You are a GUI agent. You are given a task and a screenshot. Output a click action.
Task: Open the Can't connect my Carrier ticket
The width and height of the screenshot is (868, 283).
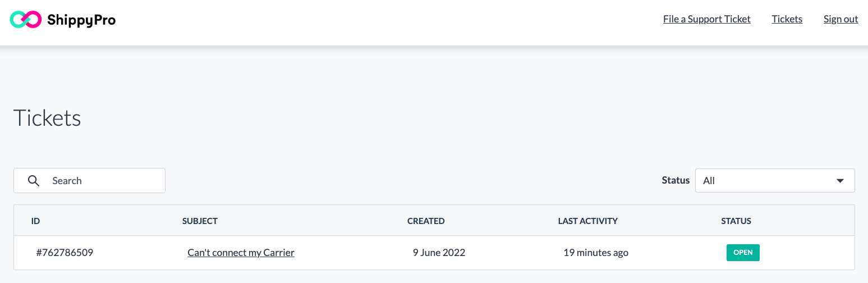[241, 253]
